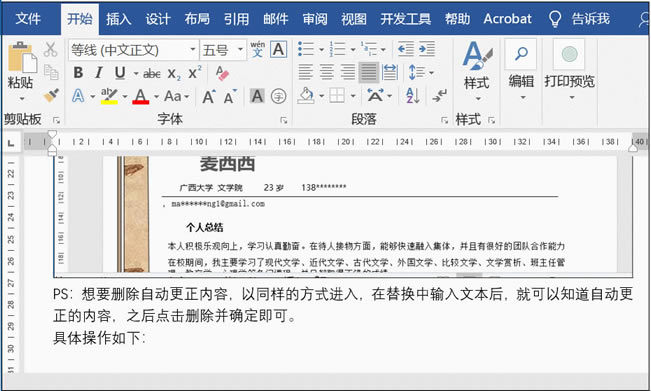Viewport: 651px width, 391px height.
Task: Click the show paragraph marks icon
Action: tap(439, 96)
